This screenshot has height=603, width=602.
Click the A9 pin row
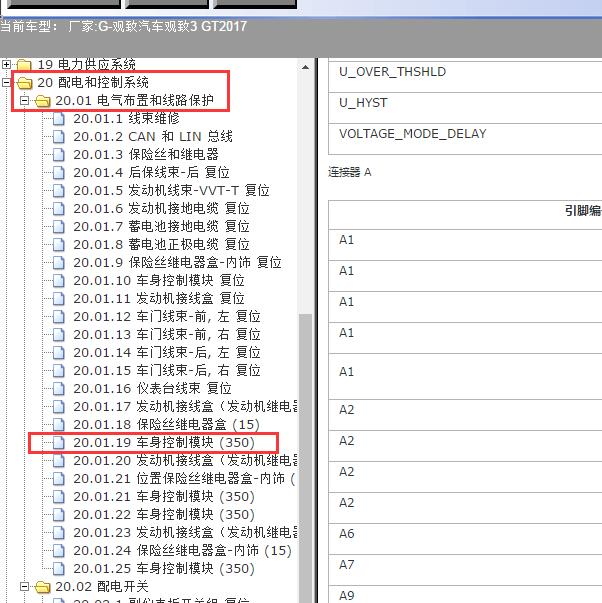click(465, 594)
